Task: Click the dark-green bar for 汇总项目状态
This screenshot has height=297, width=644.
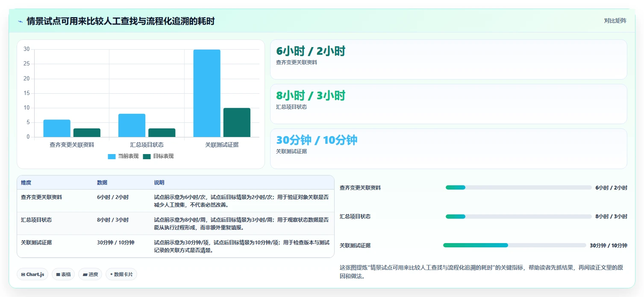Action: click(162, 133)
